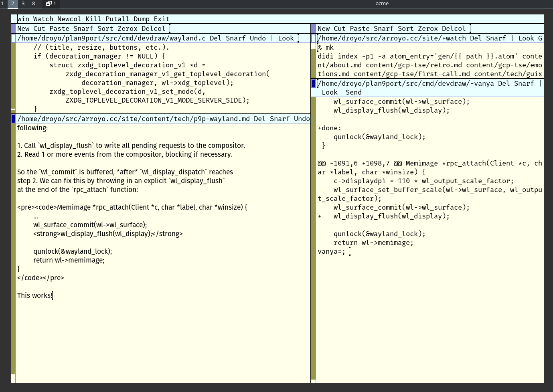Click Look in the +watch window tag
Screen dimensions: 553x392
(526, 38)
